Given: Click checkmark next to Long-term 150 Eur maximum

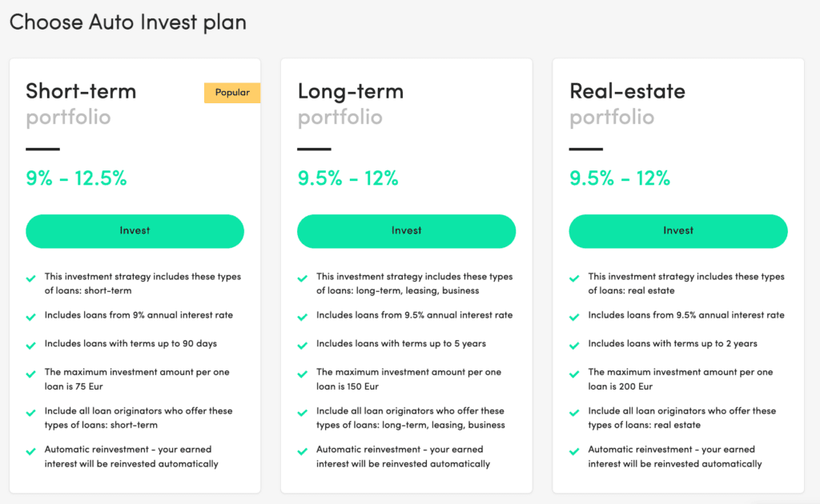Looking at the screenshot, I should click(303, 374).
